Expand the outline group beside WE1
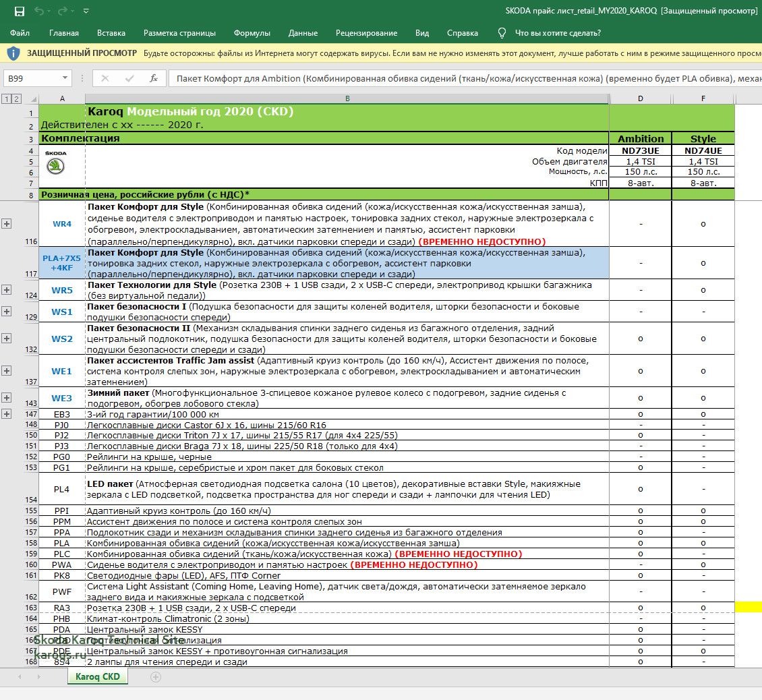The width and height of the screenshot is (762, 700). pos(6,371)
